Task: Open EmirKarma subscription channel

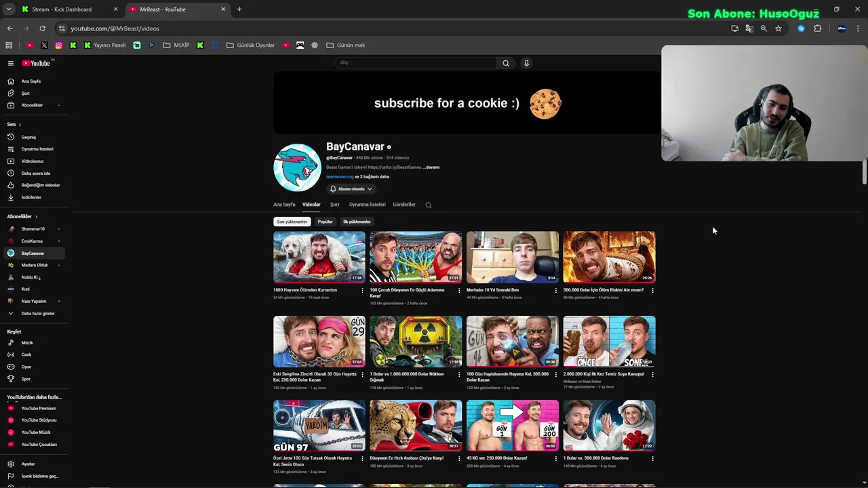Action: [x=34, y=241]
